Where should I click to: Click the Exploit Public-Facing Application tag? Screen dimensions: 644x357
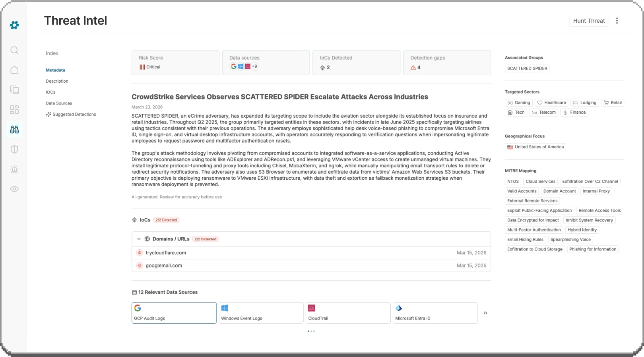[x=539, y=211]
